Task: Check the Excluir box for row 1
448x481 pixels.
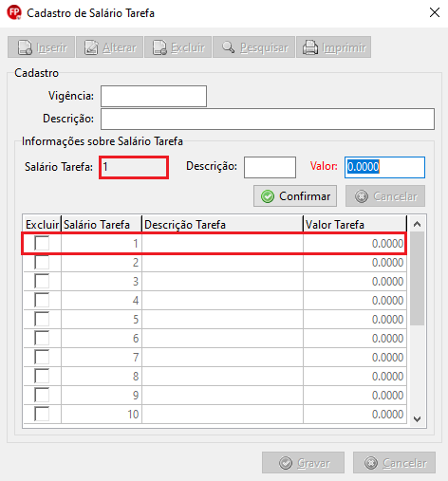Action: (x=42, y=243)
